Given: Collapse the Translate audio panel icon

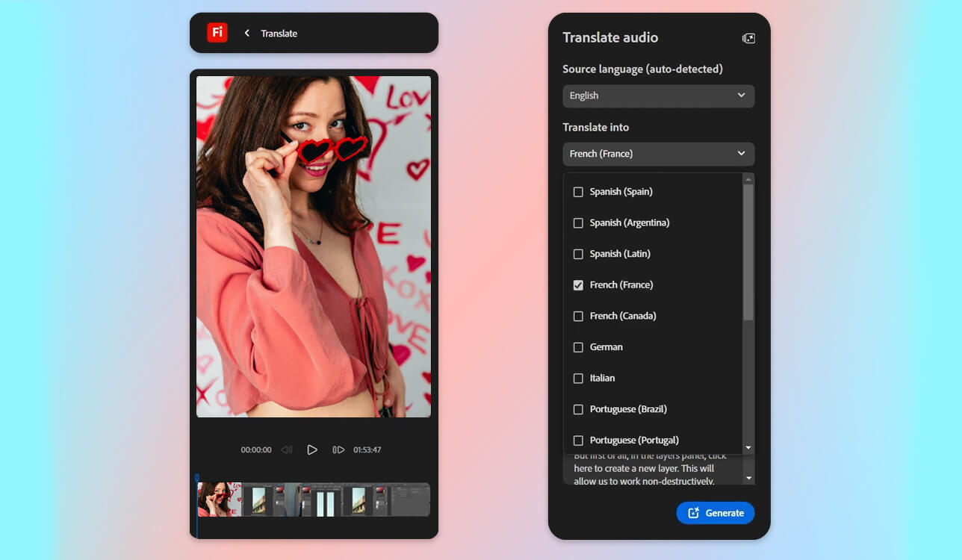Looking at the screenshot, I should point(748,37).
